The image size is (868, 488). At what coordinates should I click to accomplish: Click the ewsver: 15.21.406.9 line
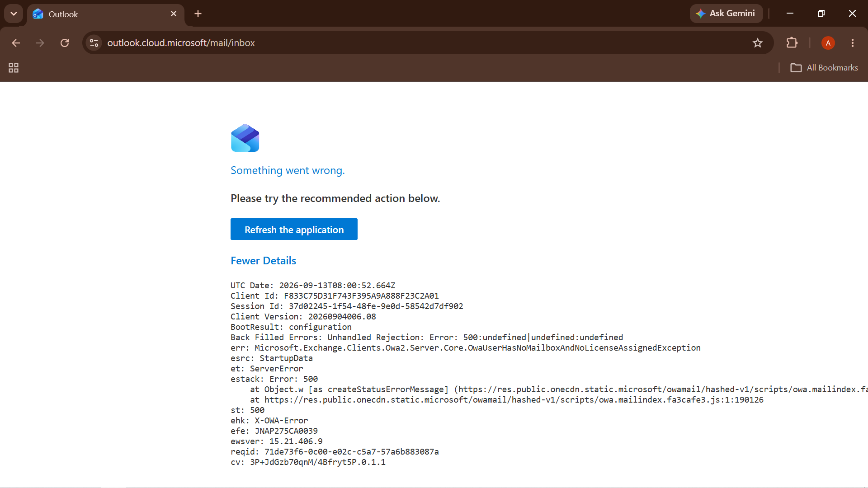click(x=277, y=441)
